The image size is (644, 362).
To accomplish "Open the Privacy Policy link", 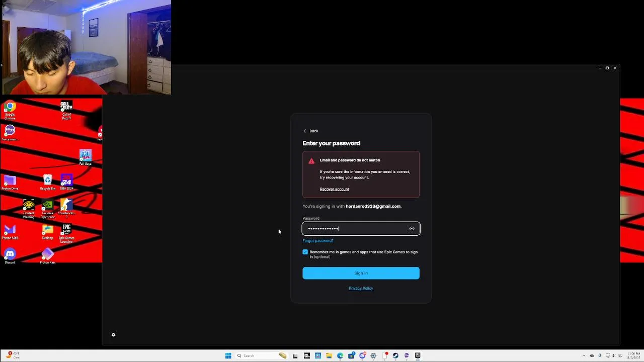I will (361, 288).
